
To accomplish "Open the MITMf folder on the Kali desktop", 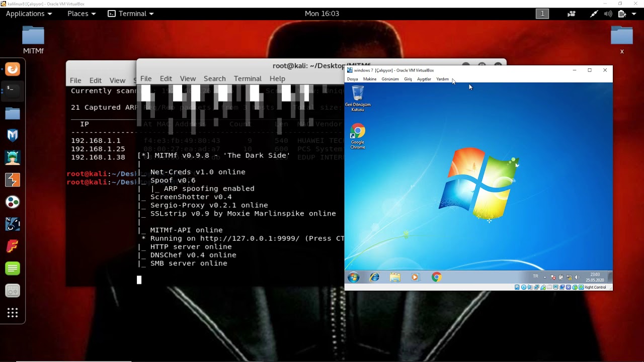I will click(x=33, y=38).
